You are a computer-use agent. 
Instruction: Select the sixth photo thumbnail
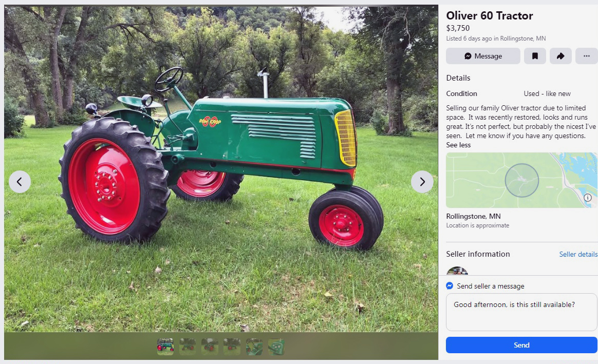point(276,347)
